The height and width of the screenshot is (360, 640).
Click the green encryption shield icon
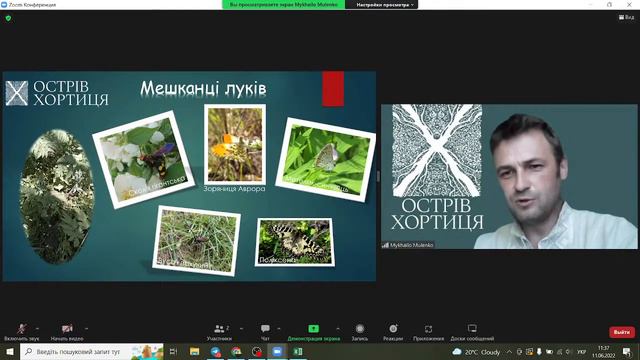8,18
